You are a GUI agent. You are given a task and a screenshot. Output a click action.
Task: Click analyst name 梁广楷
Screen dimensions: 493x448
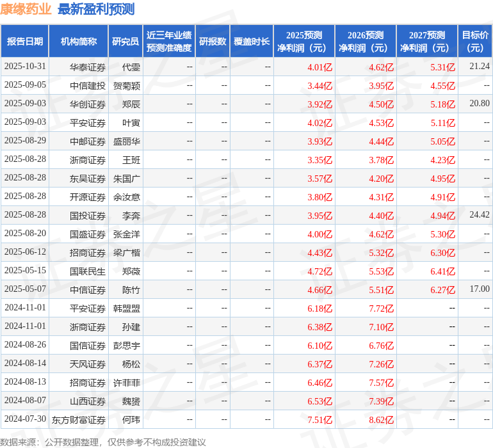(127, 252)
